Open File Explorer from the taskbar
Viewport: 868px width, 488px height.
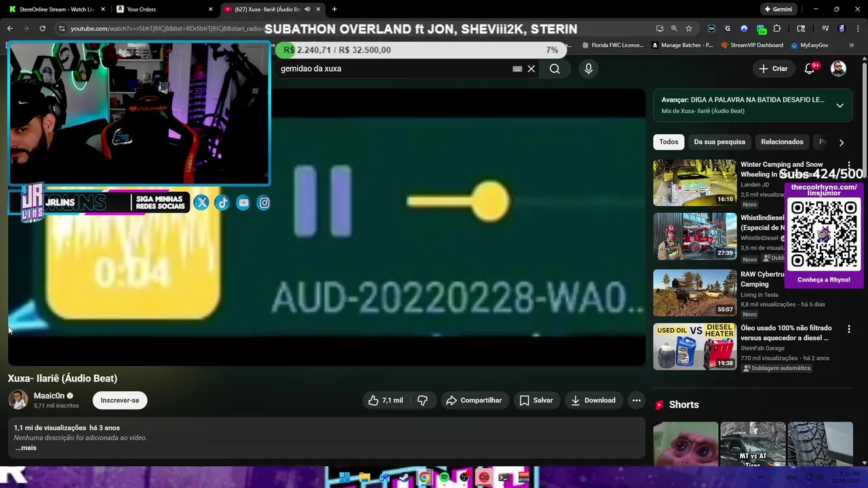[364, 478]
